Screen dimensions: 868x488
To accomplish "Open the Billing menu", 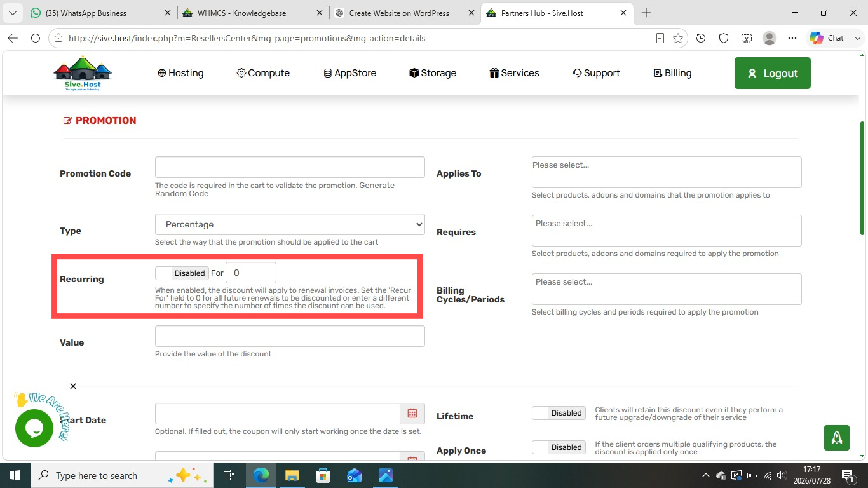I will [x=672, y=73].
